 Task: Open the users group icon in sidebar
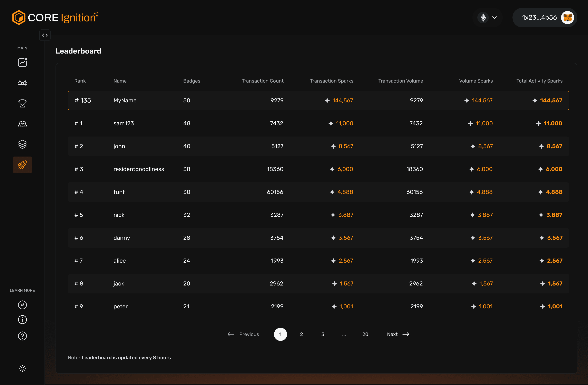(22, 124)
